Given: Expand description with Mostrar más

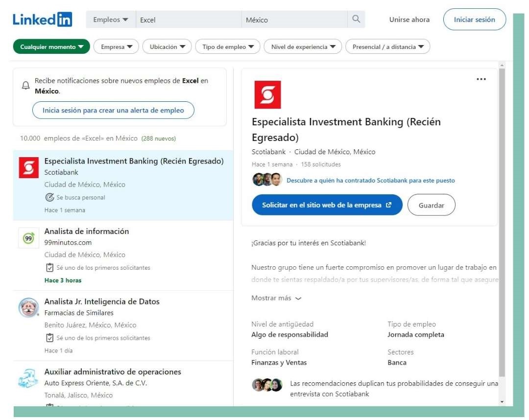Looking at the screenshot, I should coord(276,298).
